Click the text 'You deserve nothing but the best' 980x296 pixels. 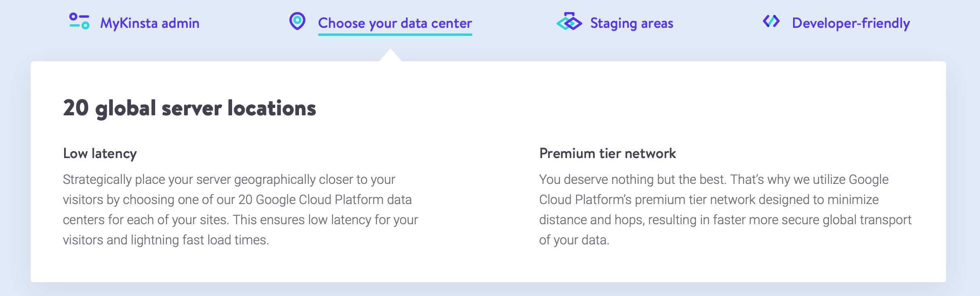632,179
